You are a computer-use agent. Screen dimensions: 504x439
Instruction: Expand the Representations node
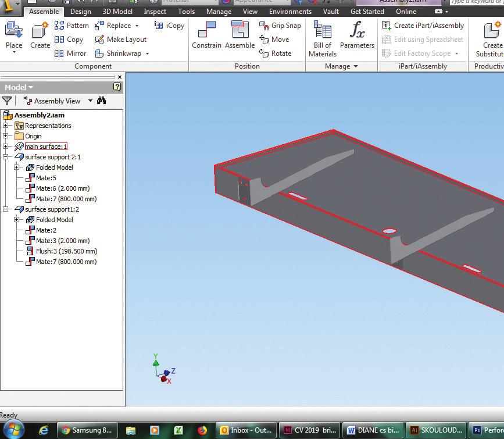pyautogui.click(x=5, y=126)
